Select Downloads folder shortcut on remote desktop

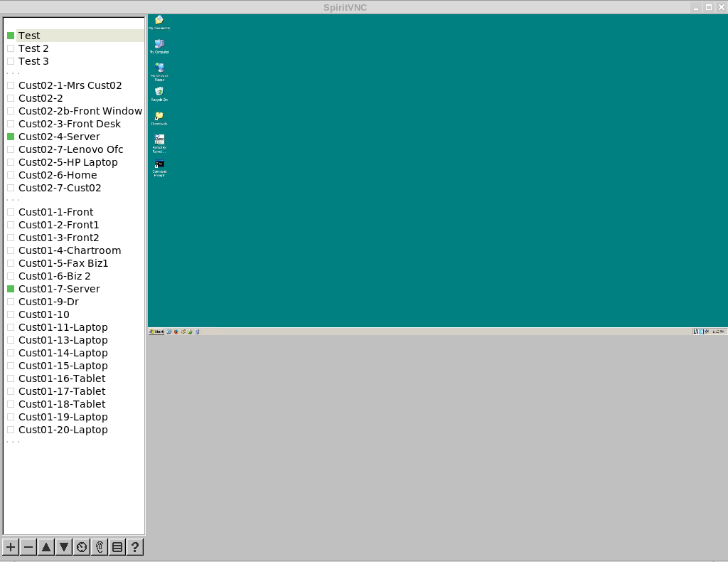[159, 118]
